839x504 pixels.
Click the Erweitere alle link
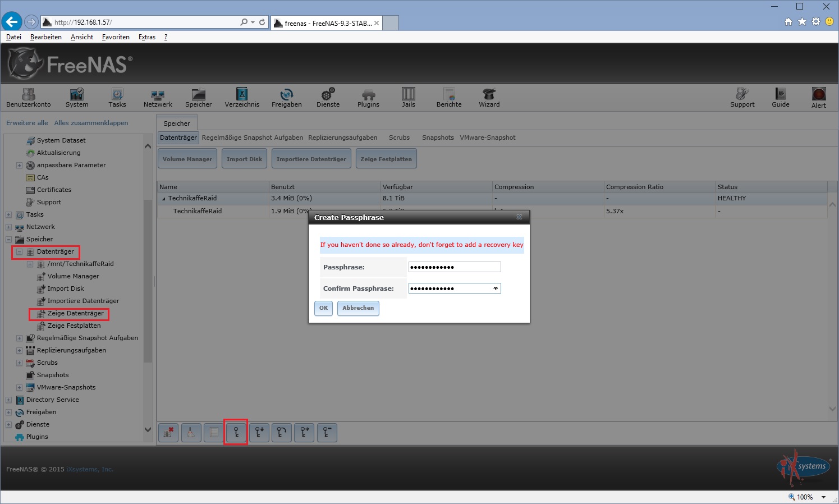click(x=27, y=123)
